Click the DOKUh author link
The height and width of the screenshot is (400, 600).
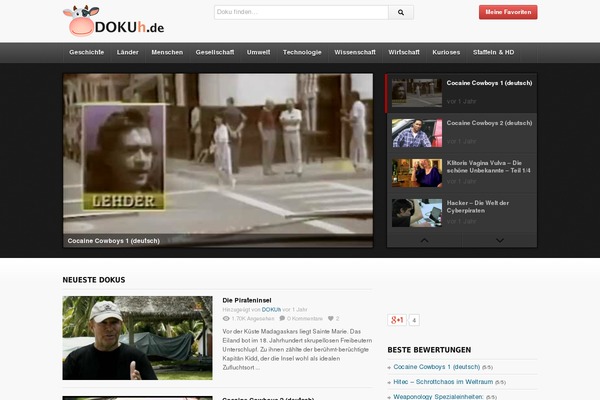click(x=271, y=309)
